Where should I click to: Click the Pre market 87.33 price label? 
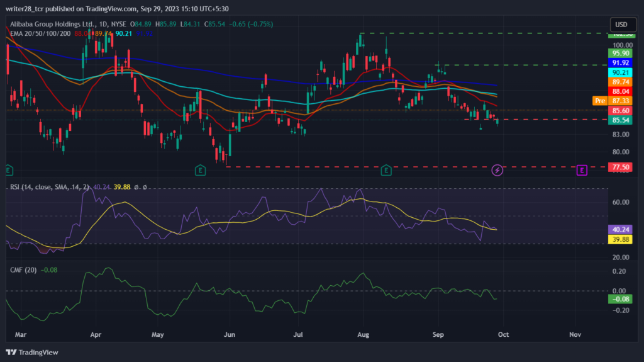pyautogui.click(x=612, y=101)
